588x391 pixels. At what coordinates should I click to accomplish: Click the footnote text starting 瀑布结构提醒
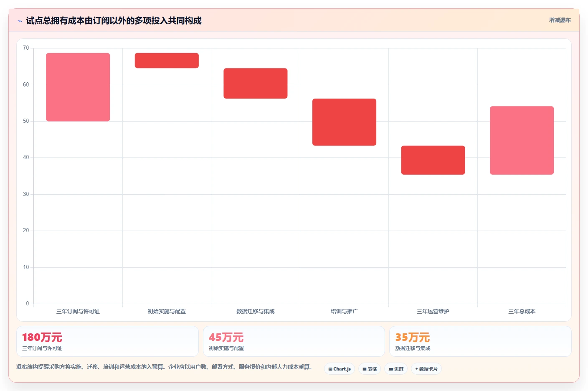[164, 367]
